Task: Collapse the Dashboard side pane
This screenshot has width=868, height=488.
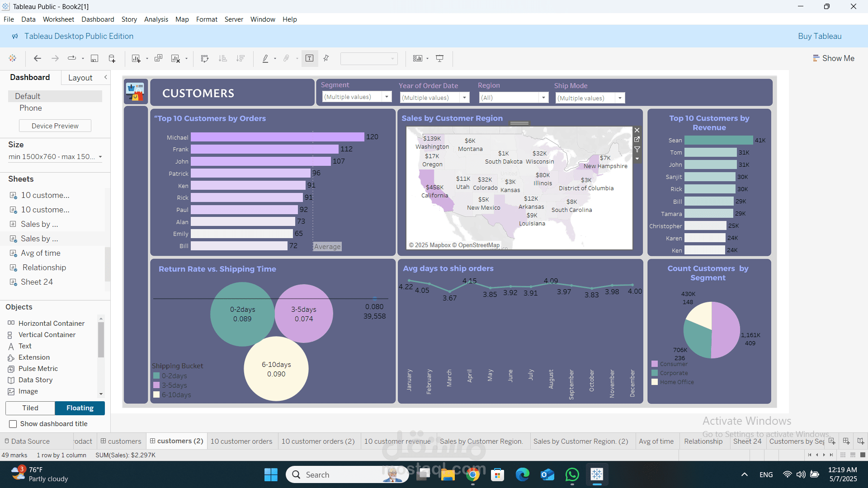Action: 106,77
